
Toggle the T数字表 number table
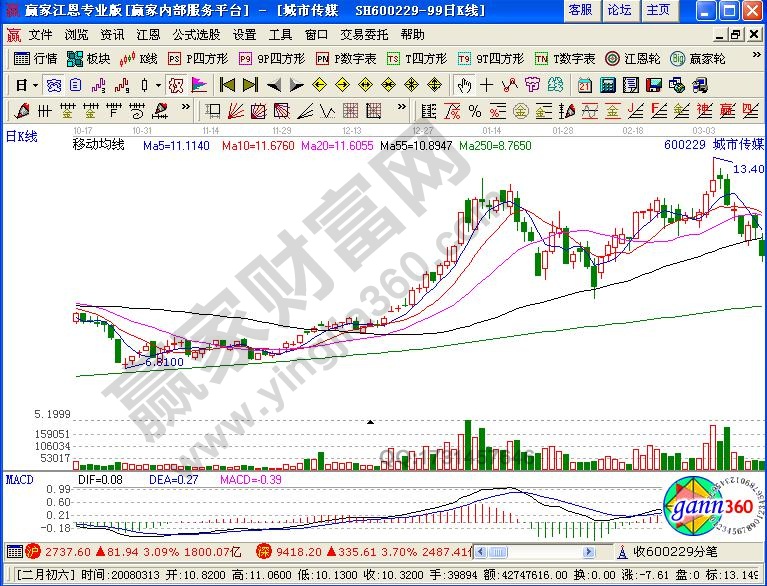[x=565, y=58]
